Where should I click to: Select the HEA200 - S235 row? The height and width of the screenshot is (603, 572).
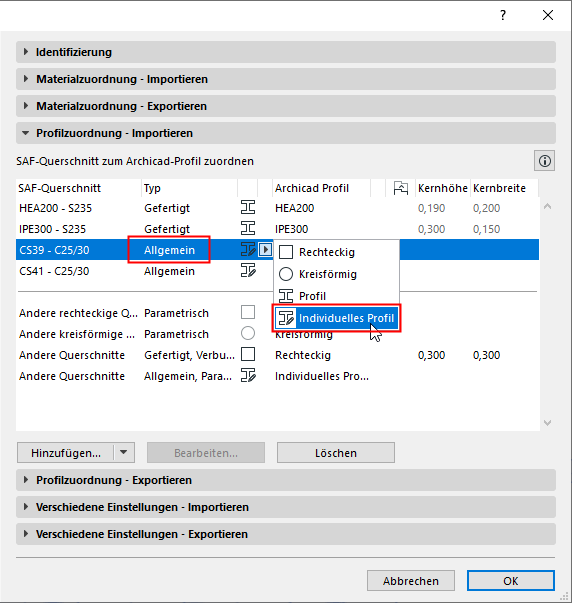(x=277, y=208)
